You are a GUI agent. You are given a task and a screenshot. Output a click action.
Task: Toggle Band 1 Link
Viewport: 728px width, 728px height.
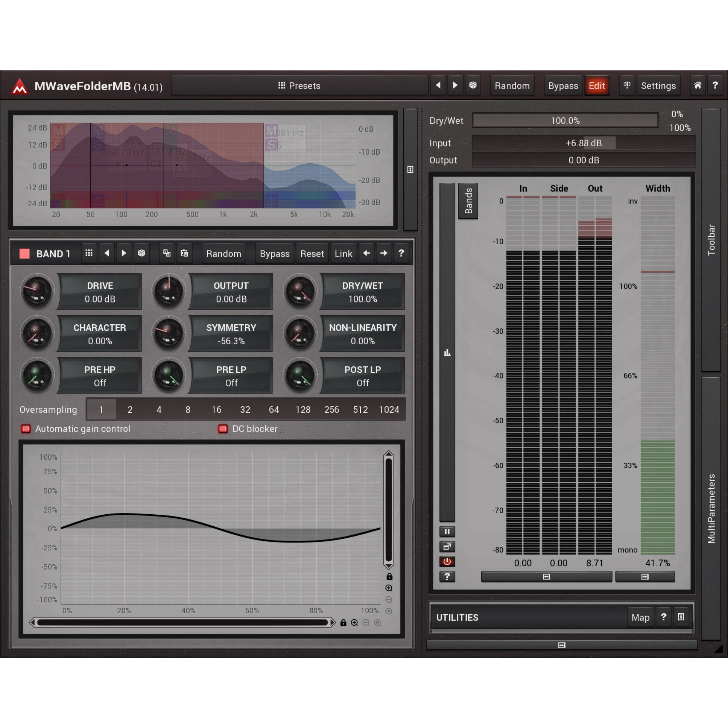tap(343, 253)
